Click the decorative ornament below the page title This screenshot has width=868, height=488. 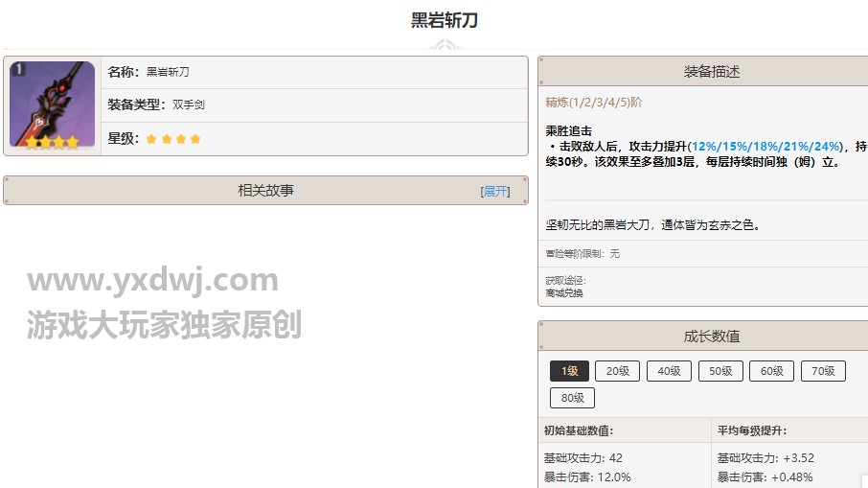pyautogui.click(x=444, y=46)
